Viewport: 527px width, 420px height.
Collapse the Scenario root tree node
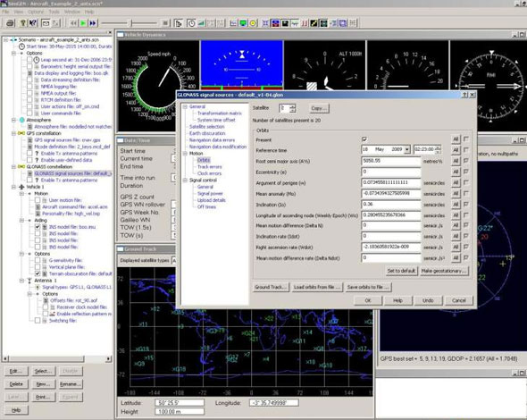click(x=5, y=39)
